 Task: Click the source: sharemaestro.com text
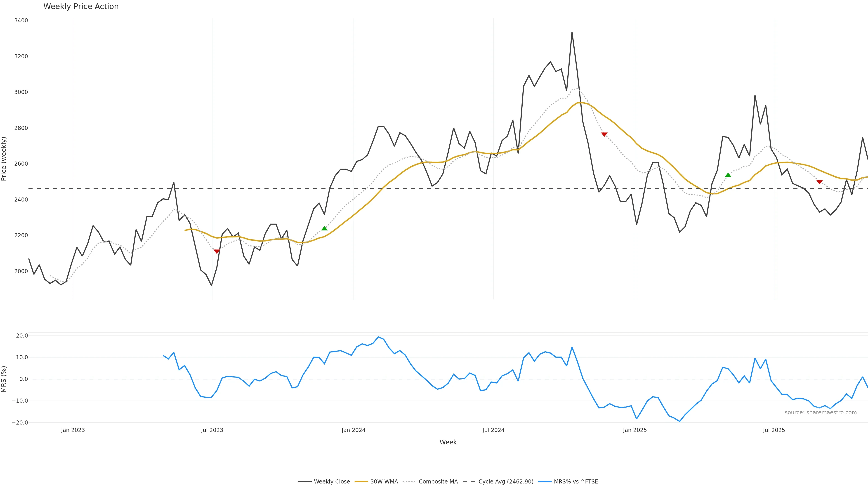[x=821, y=413]
